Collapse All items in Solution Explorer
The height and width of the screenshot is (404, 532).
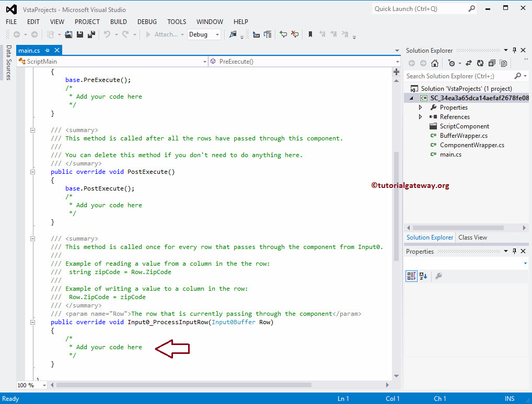click(492, 63)
